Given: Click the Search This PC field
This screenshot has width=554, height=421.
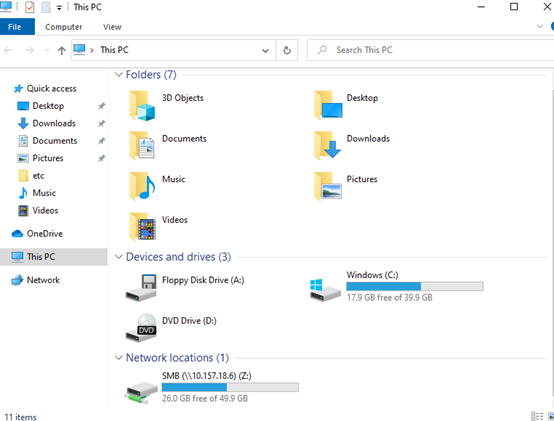Looking at the screenshot, I should click(430, 50).
